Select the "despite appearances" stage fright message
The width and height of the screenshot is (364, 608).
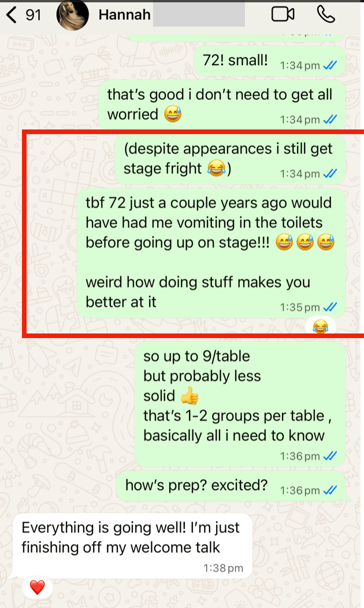click(230, 160)
